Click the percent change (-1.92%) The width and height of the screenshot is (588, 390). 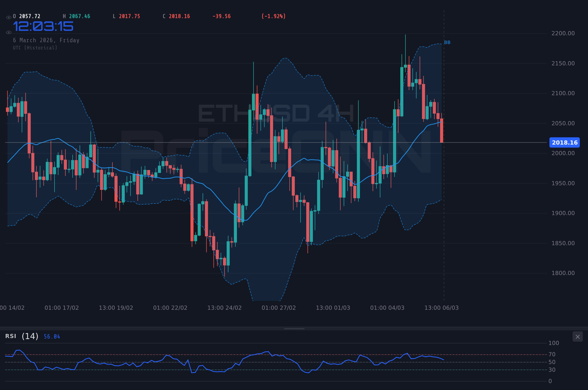[x=274, y=16]
